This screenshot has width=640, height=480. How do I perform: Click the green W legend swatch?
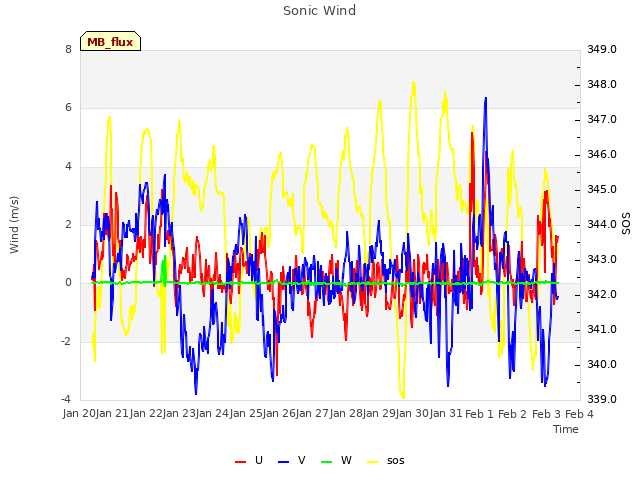point(327,462)
